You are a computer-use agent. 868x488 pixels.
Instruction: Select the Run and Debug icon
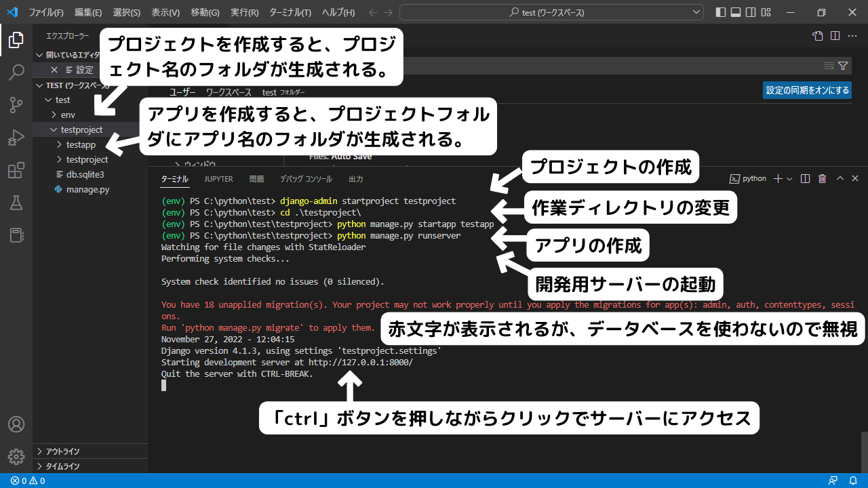(x=15, y=138)
